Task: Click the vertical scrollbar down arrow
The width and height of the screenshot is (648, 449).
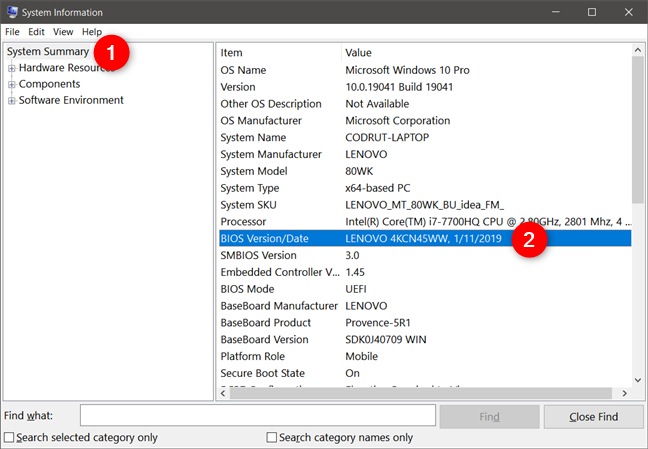Action: click(x=638, y=380)
